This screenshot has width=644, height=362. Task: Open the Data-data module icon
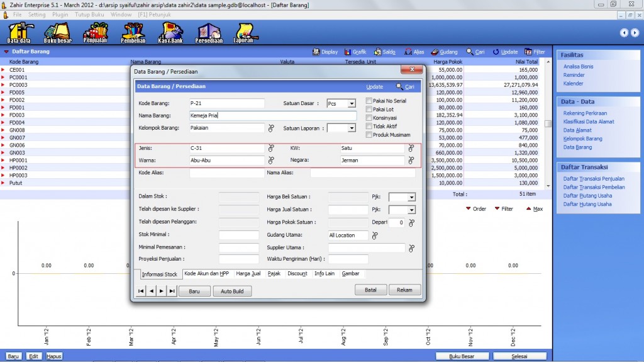tap(20, 33)
